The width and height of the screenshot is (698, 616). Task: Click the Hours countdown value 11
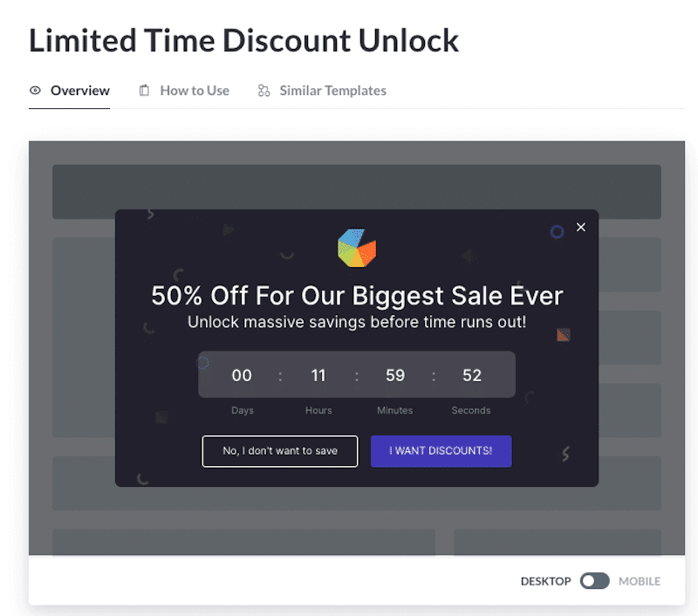[x=318, y=375]
